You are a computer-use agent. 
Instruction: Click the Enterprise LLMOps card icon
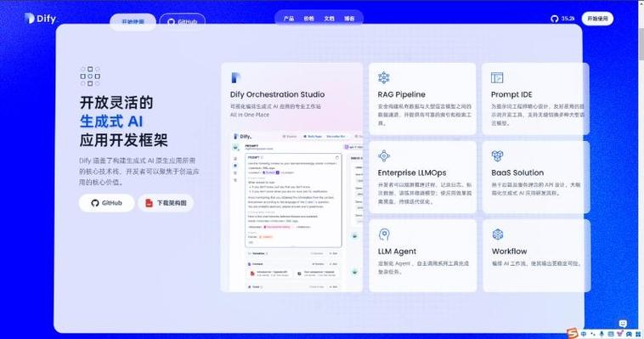384,155
